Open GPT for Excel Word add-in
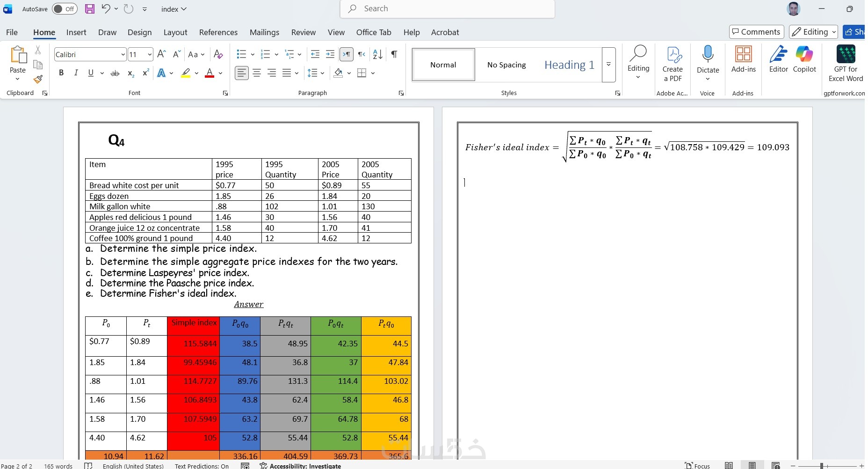This screenshot has height=469, width=868. click(846, 64)
